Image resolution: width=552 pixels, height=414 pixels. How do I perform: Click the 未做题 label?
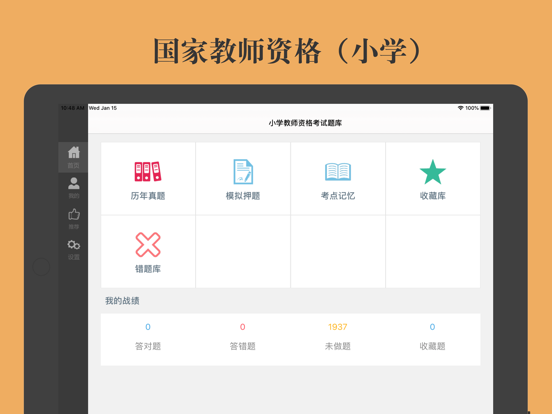click(338, 346)
